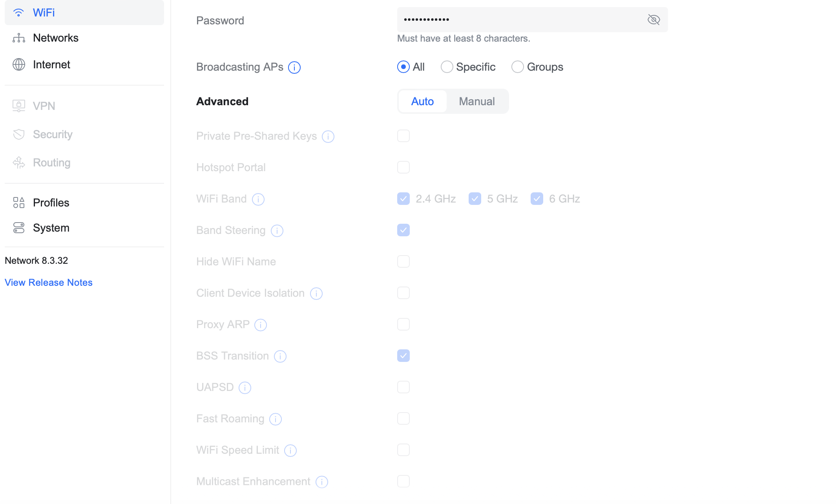Screen dimensions: 836x504
Task: Click the Fast Roaming info icon
Action: pos(276,419)
